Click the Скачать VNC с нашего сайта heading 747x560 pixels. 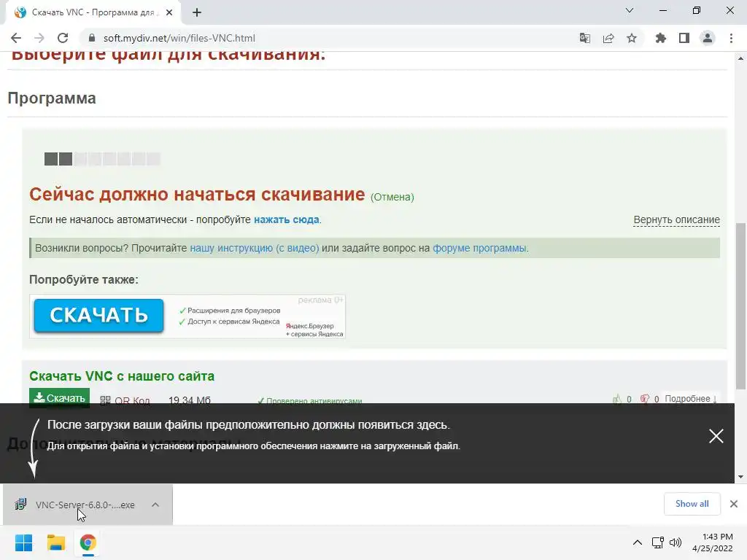click(x=122, y=376)
